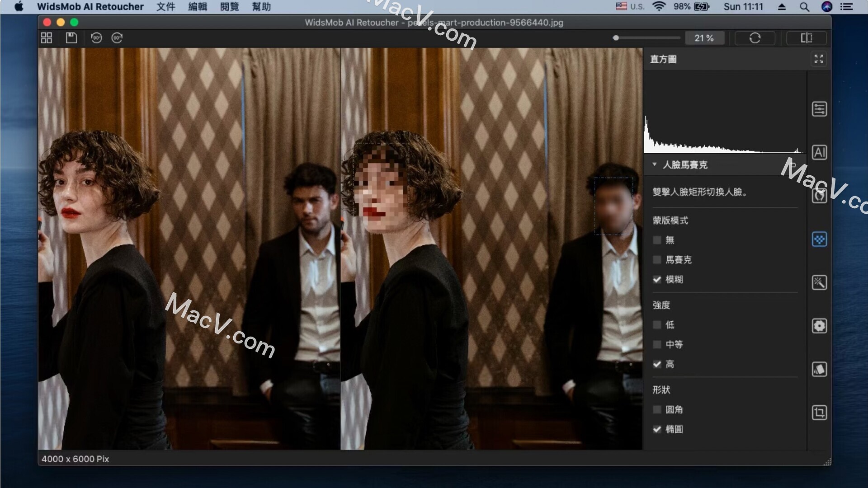Select 橢圓 ellipse shape option
This screenshot has height=488, width=868.
tap(658, 428)
